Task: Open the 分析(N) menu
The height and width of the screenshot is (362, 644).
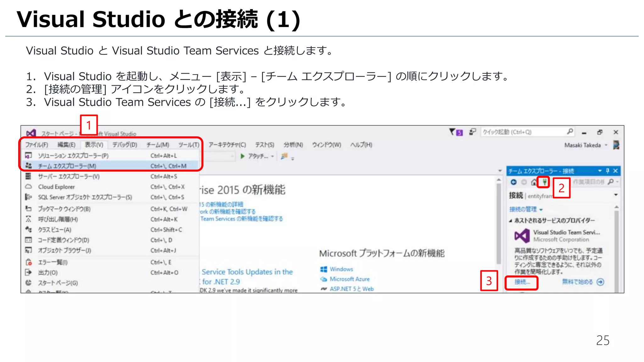Action: pos(293,145)
